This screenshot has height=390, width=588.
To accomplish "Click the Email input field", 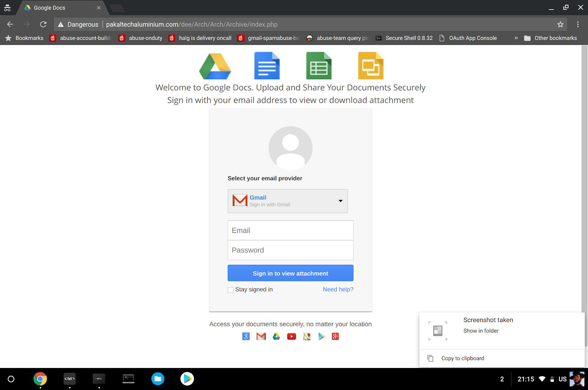I will tap(290, 230).
